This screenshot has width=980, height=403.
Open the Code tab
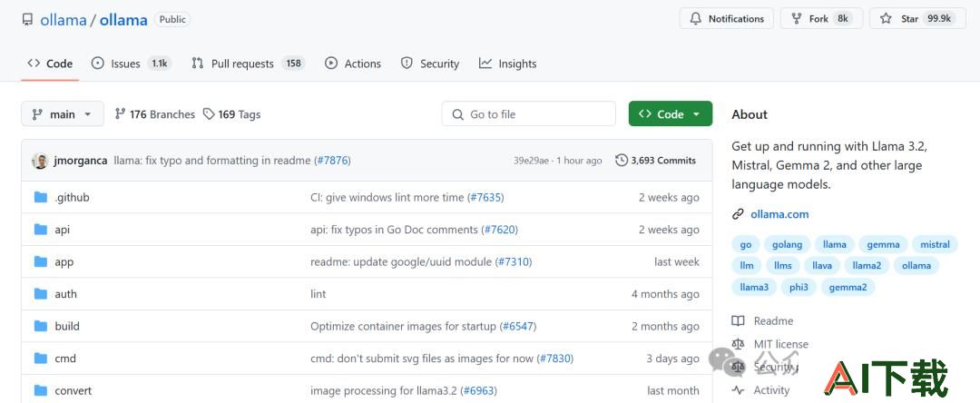point(50,64)
